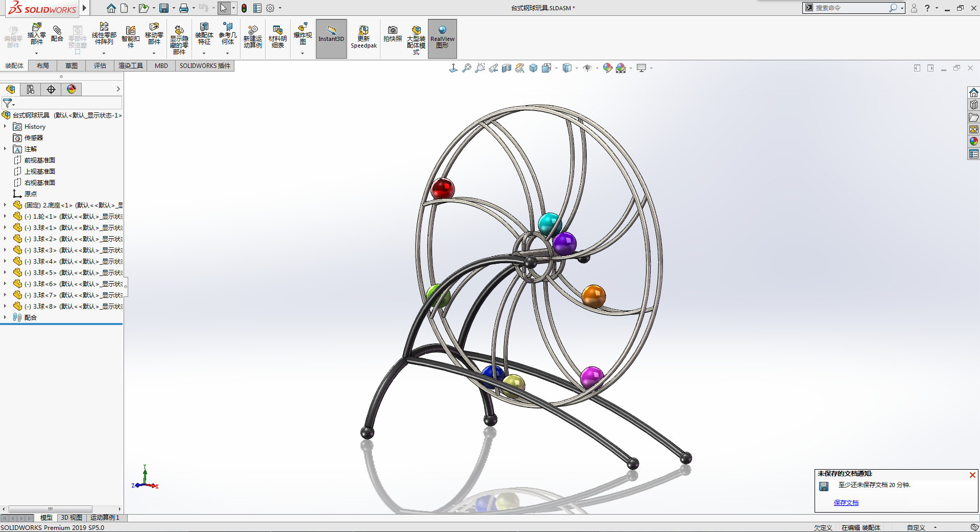Open Options gear icon in title bar

[x=270, y=8]
